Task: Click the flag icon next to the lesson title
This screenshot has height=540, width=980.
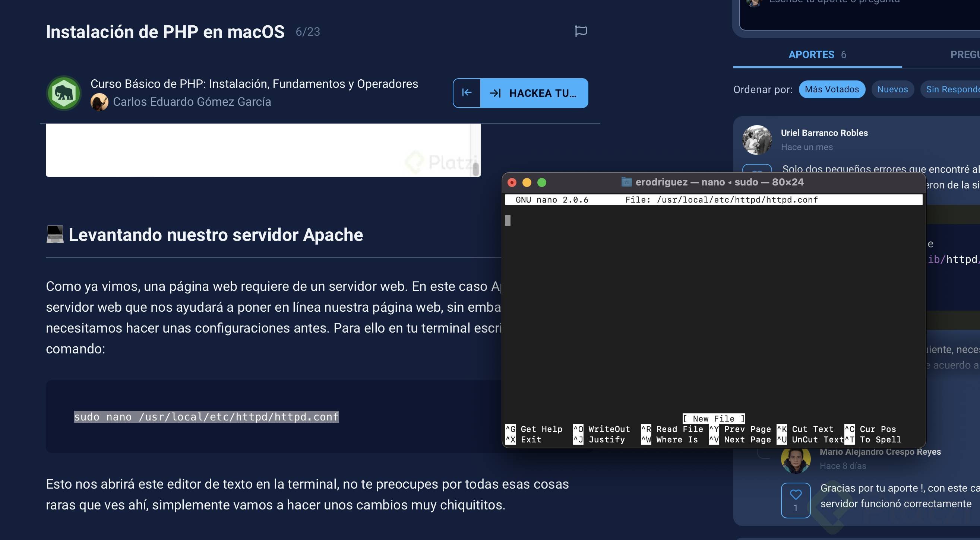Action: coord(581,31)
